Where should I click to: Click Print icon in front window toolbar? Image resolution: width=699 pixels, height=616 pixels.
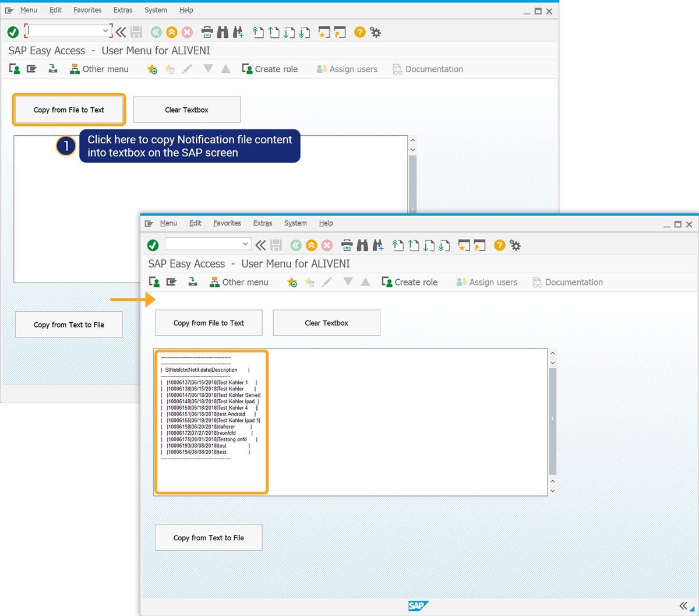(347, 245)
